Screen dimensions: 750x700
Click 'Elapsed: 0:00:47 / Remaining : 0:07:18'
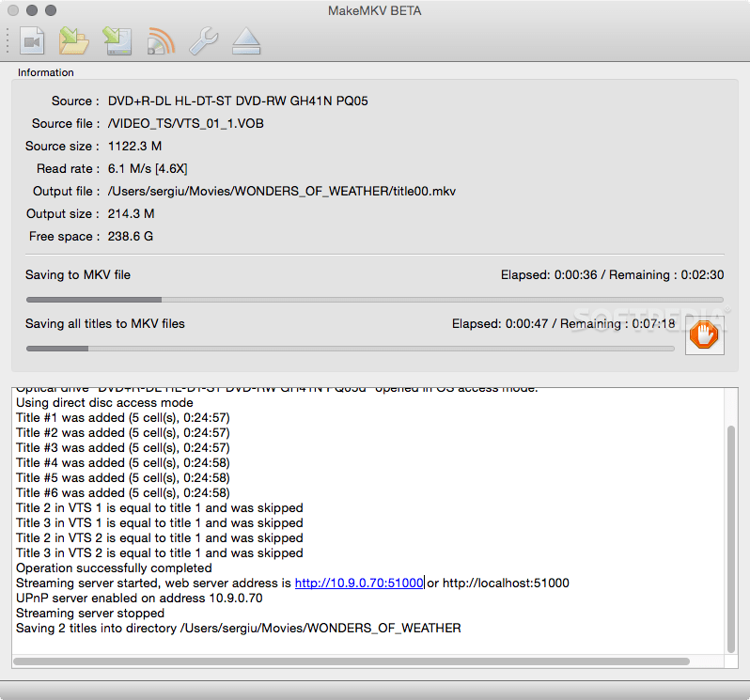[564, 324]
